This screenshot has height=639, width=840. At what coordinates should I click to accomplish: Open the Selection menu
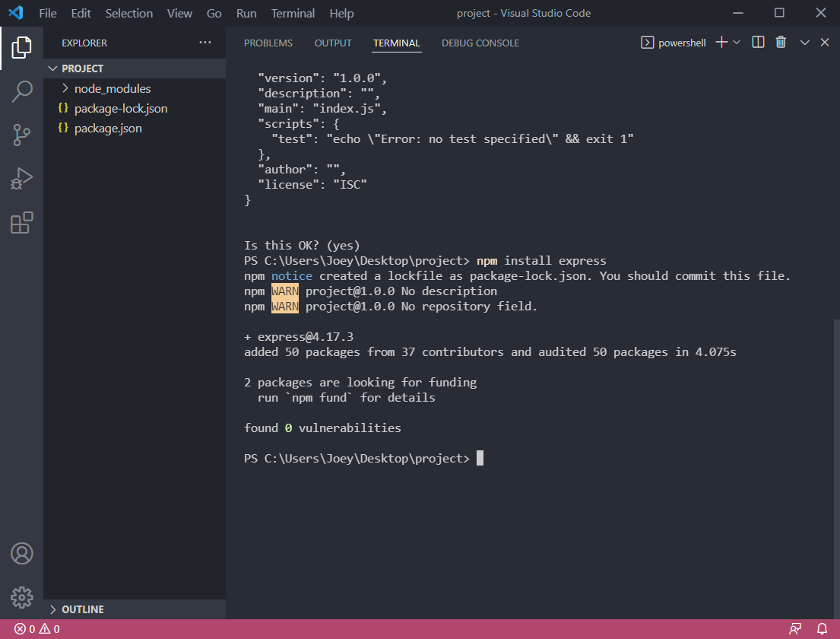pyautogui.click(x=128, y=13)
